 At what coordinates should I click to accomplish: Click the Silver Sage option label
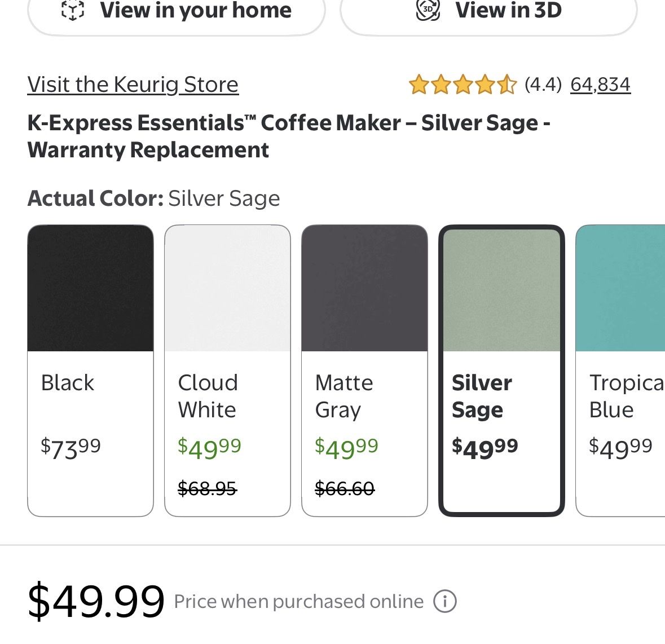[482, 396]
